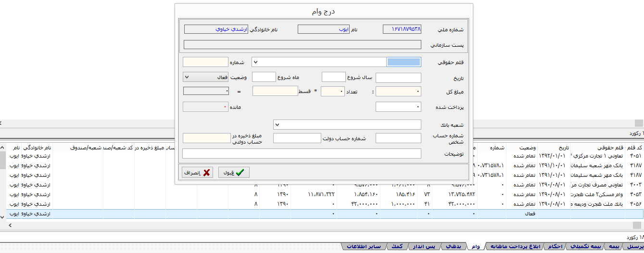Click the کد قلم column header
The width and height of the screenshot is (644, 253).
[635, 147]
